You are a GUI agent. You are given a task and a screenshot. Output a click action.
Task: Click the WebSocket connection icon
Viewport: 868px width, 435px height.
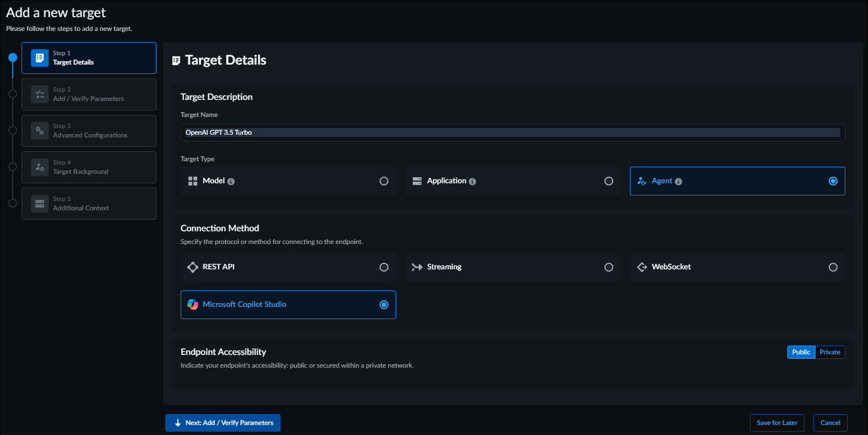[641, 267]
